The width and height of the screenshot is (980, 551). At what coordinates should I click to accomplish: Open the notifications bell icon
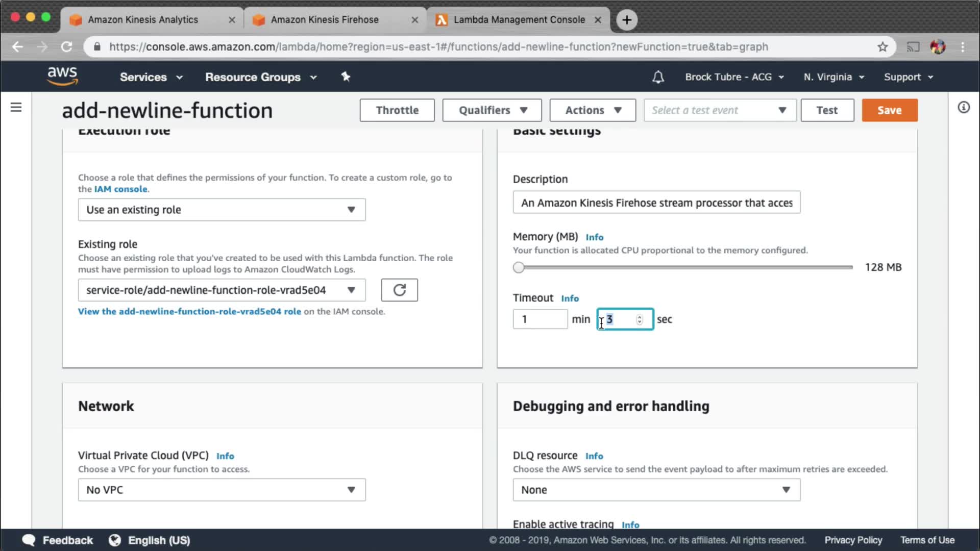point(658,77)
